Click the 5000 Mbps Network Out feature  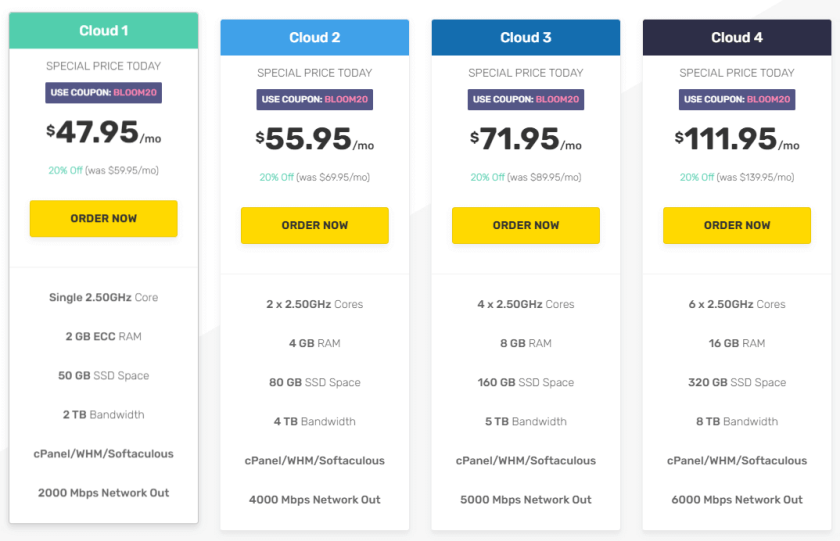[526, 500]
